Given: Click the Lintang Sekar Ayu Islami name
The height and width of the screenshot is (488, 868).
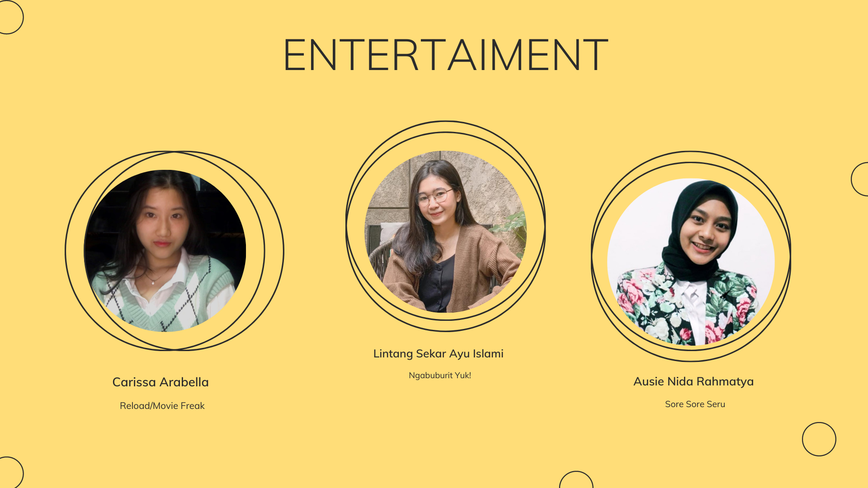Looking at the screenshot, I should pos(439,354).
